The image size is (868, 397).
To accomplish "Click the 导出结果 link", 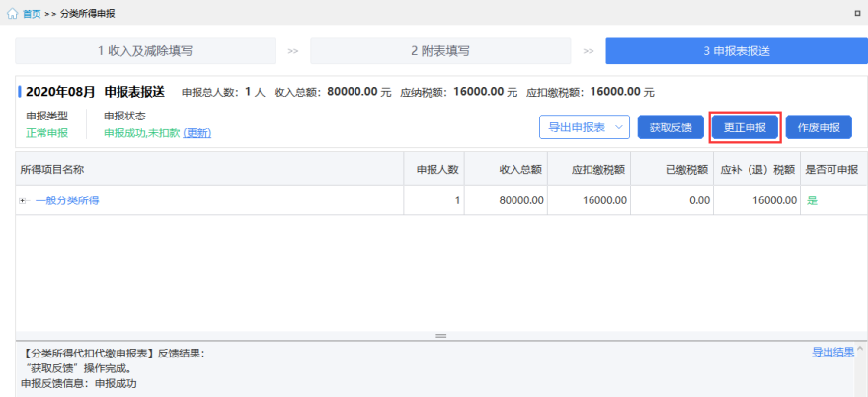I will tap(832, 352).
